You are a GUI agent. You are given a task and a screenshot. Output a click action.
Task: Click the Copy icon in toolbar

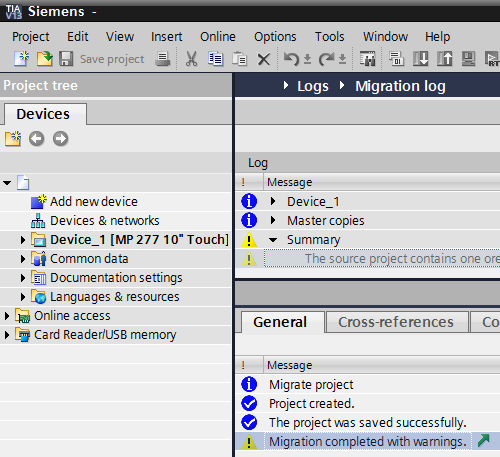[x=215, y=59]
